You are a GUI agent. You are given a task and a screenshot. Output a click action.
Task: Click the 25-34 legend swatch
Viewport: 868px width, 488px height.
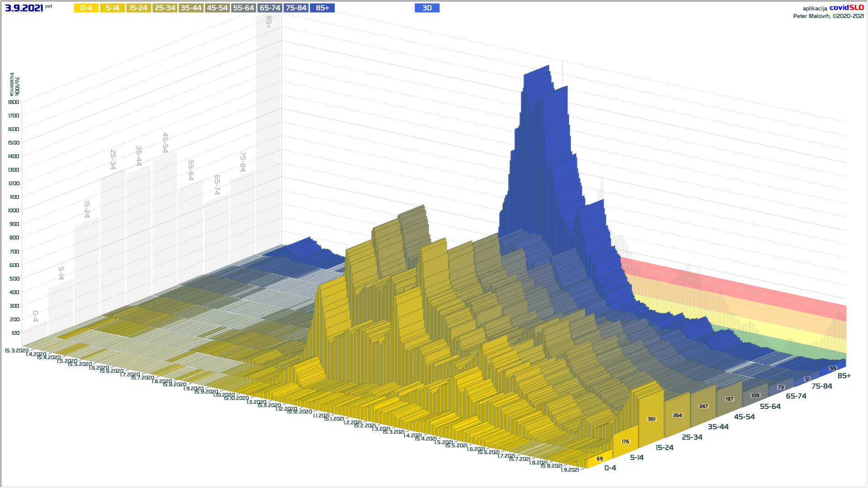pos(165,8)
